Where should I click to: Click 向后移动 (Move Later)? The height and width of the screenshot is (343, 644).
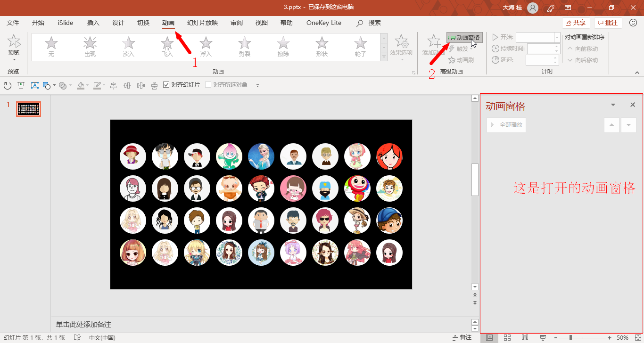click(583, 60)
